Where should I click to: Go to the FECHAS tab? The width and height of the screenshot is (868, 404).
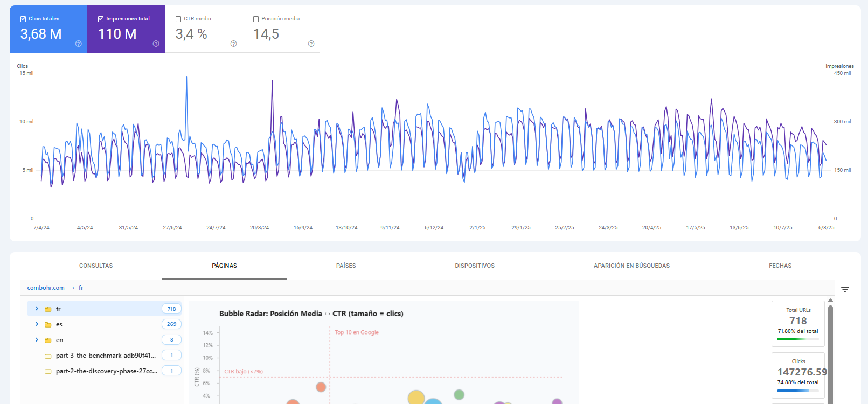click(780, 266)
